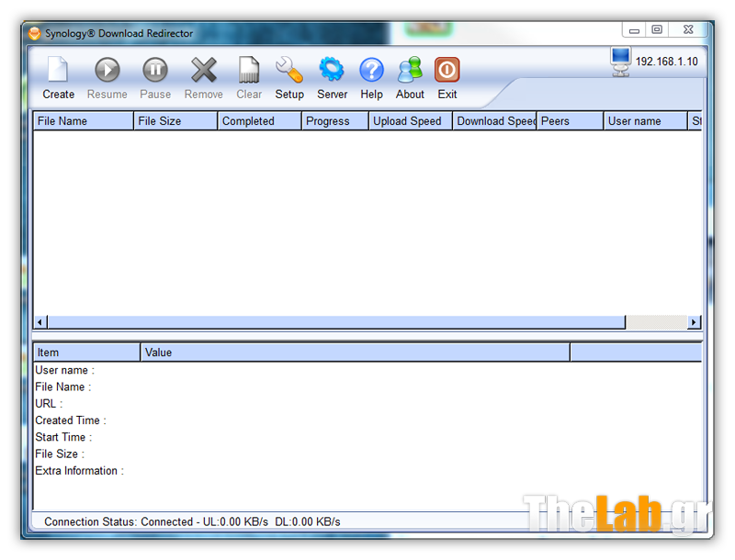Click the left arrow of the horizontal scrollbar
735x560 pixels.
pos(39,321)
